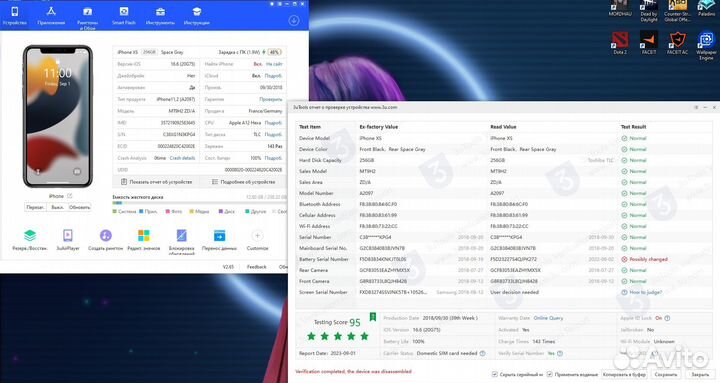Click the iPhone lock screen preview image
720x383 pixels.
point(58,116)
